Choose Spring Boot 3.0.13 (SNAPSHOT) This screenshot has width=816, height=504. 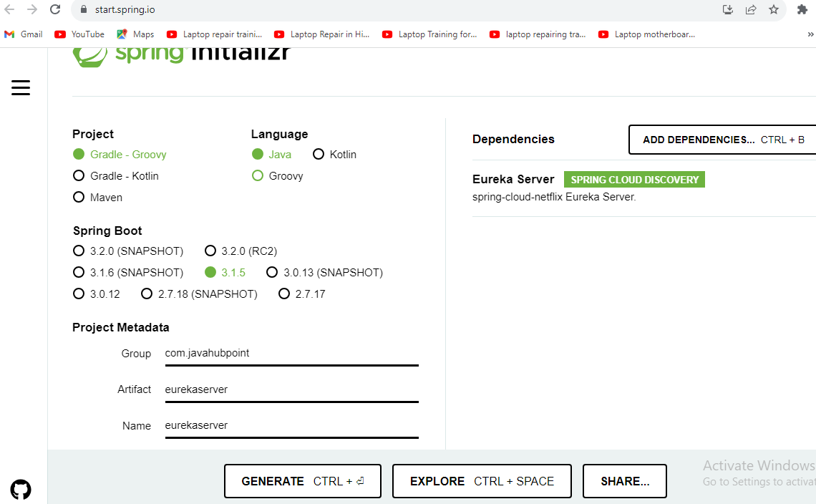tap(325, 272)
